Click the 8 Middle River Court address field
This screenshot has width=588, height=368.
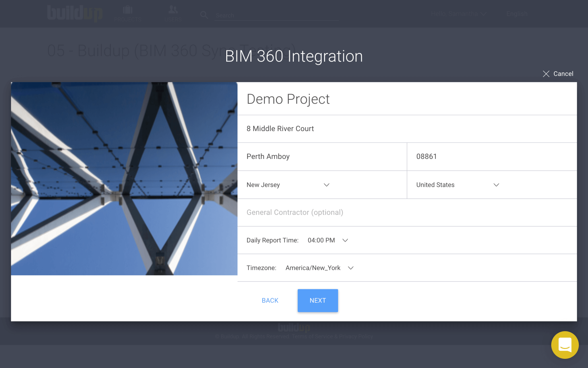pos(407,129)
